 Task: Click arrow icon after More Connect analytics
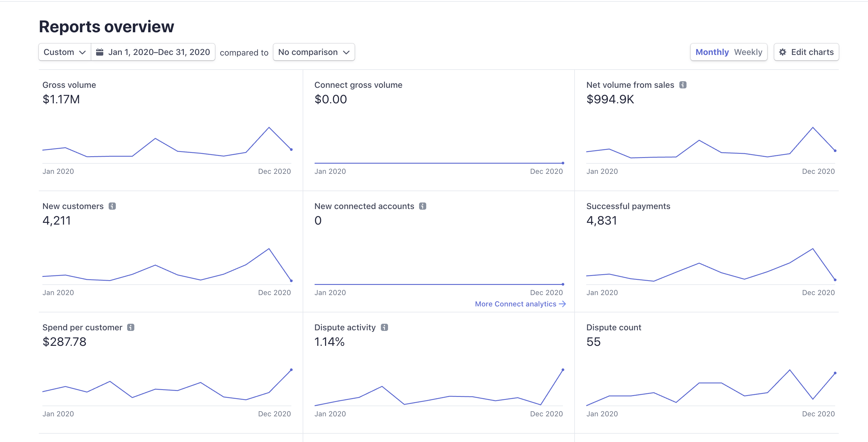(562, 304)
